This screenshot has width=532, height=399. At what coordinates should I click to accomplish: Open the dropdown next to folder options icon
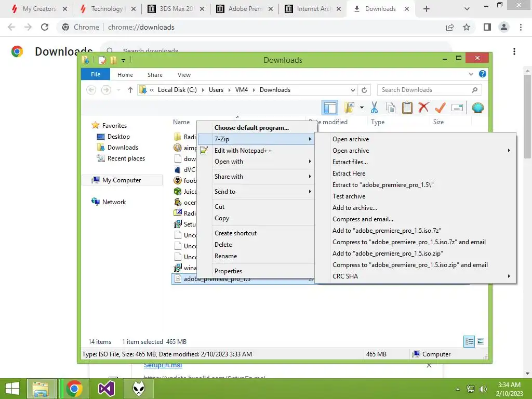tap(362, 108)
